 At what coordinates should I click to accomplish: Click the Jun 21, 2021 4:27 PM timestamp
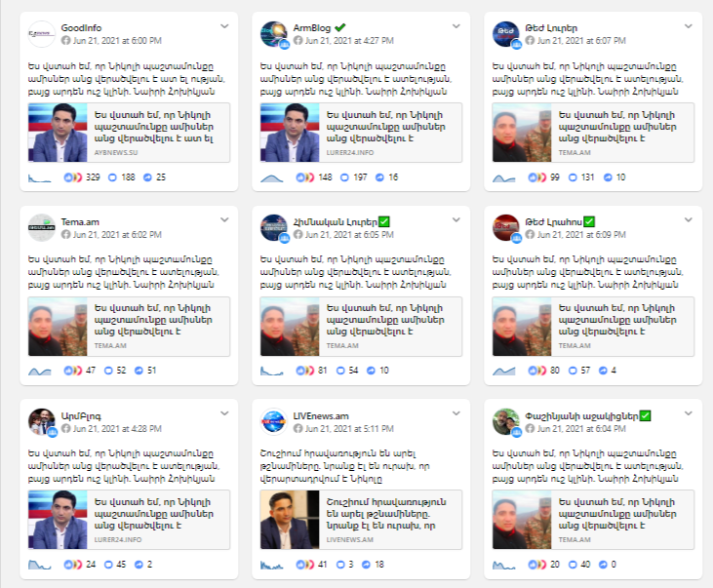coord(349,41)
